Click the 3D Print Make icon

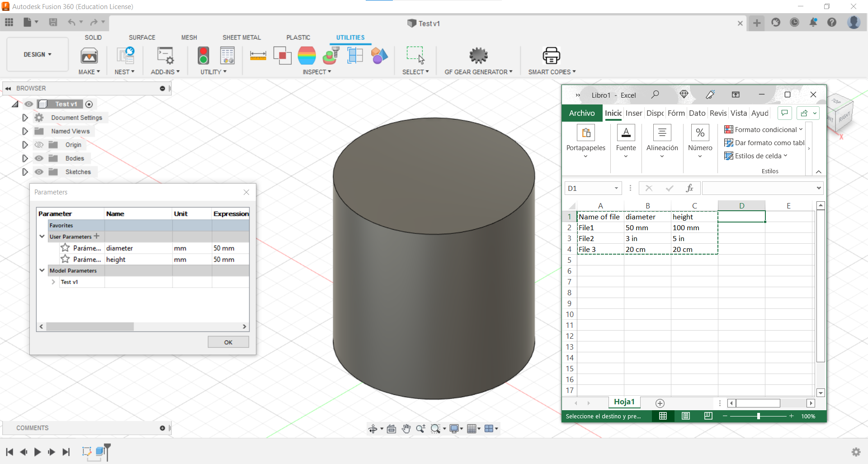(x=89, y=56)
